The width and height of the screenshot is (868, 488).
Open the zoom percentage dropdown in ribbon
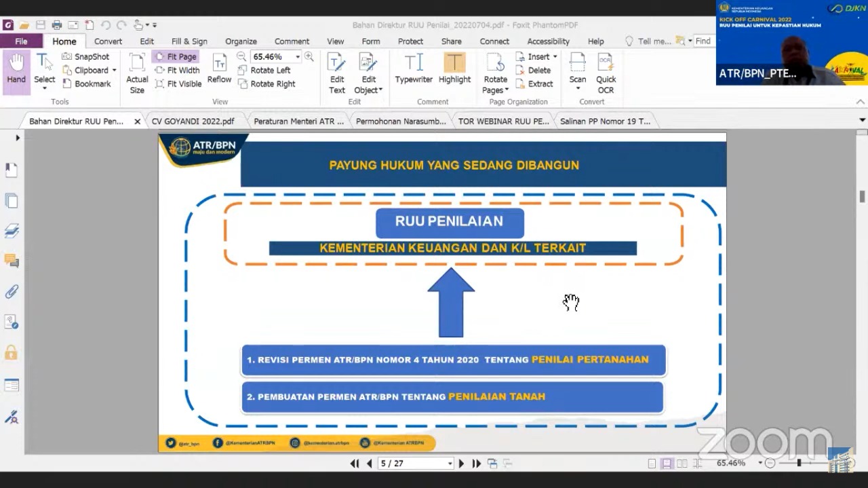pyautogui.click(x=297, y=57)
